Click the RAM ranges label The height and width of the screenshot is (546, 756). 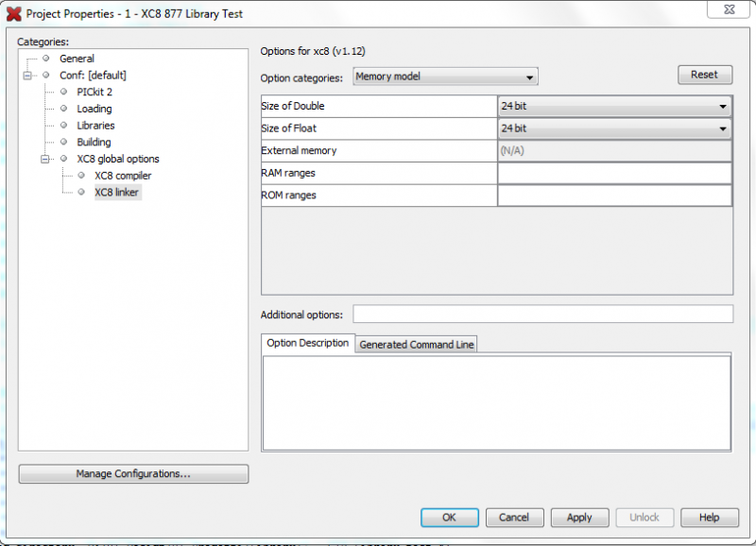[x=288, y=173]
